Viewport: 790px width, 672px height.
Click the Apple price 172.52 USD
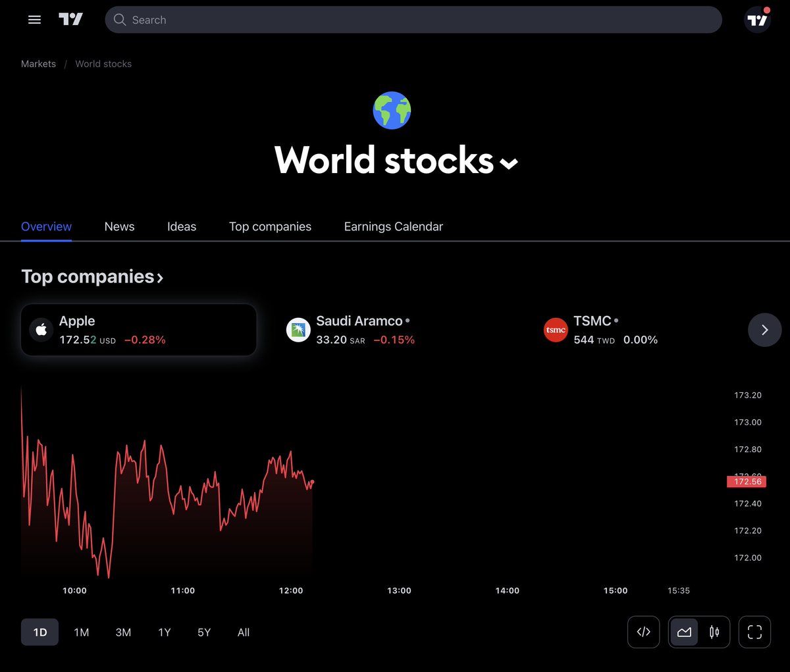(x=88, y=340)
